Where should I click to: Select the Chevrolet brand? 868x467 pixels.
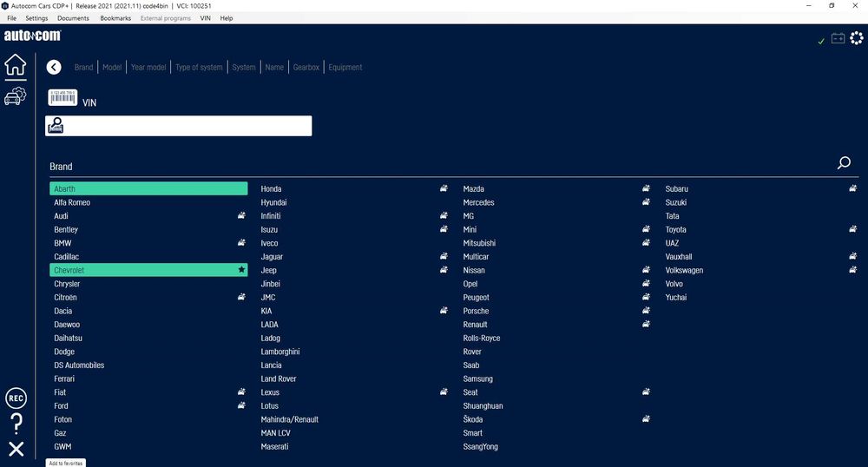[x=148, y=270]
